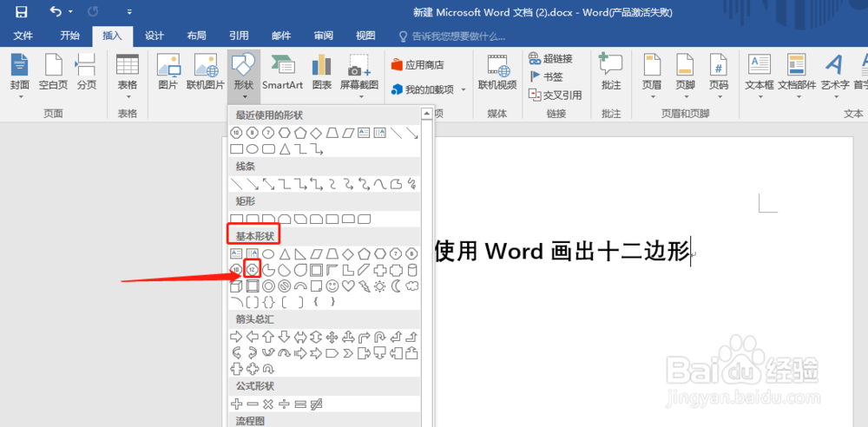Switch to the 设计 design tab
This screenshot has height=427, width=868.
[x=154, y=36]
